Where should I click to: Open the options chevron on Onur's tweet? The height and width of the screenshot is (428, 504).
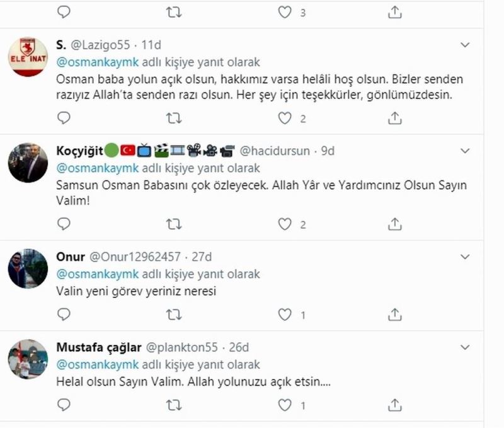click(x=466, y=257)
